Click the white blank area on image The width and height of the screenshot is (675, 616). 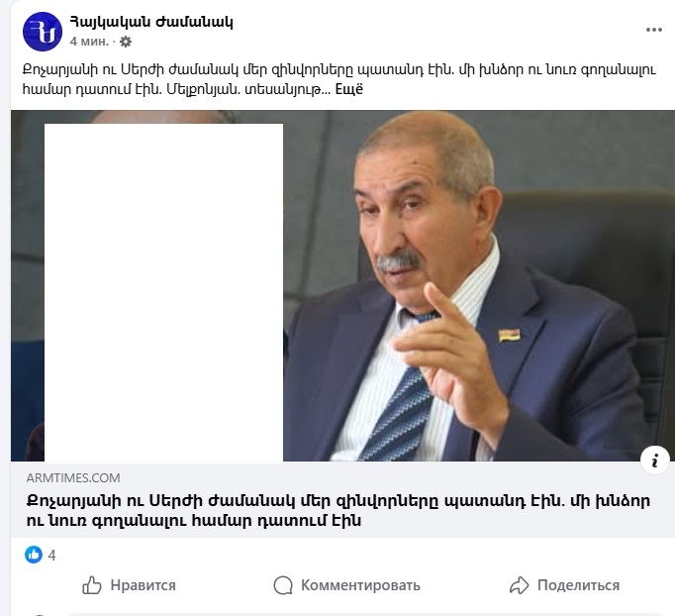163,292
